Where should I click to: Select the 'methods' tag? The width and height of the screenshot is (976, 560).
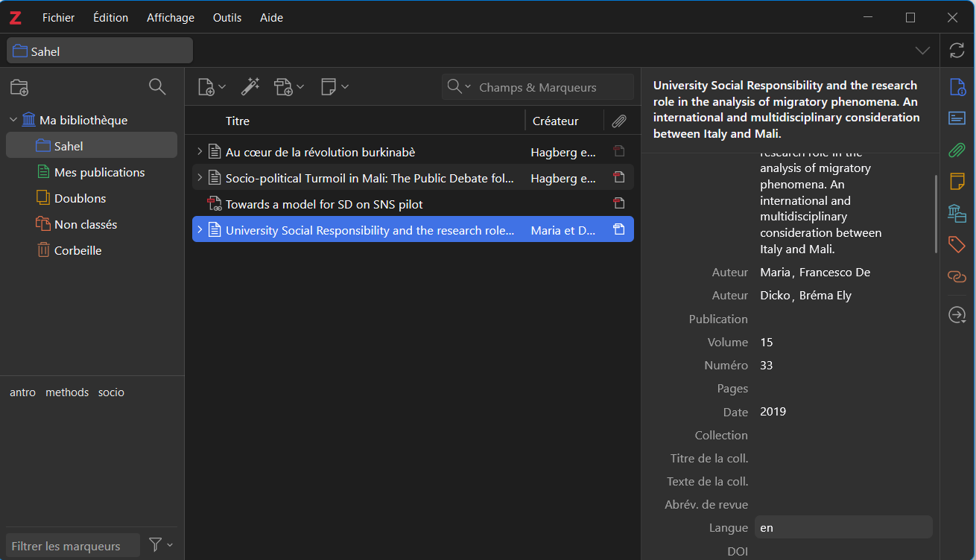67,392
